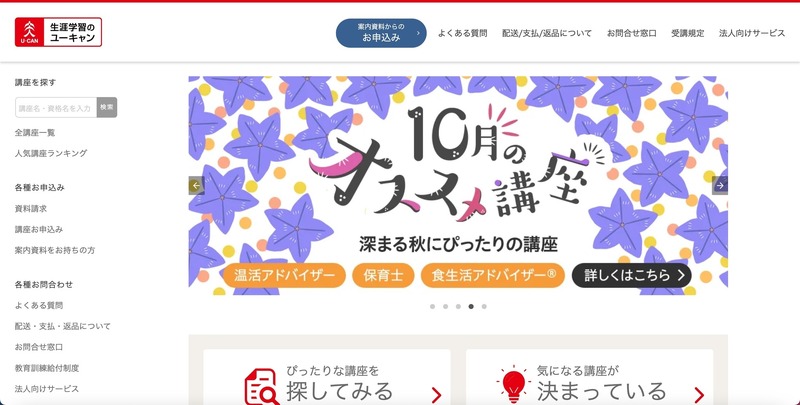Click the 詳しくはこちら banner button
800x405 pixels.
tap(632, 275)
